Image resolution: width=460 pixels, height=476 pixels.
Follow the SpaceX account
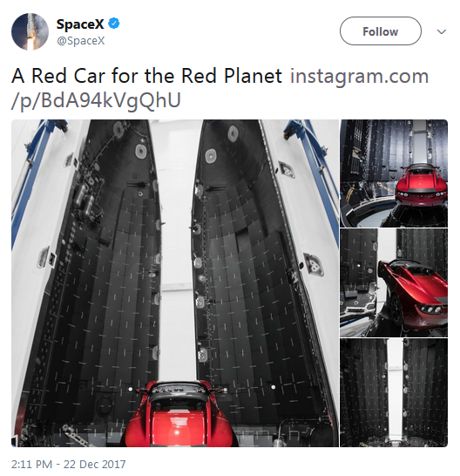click(380, 31)
